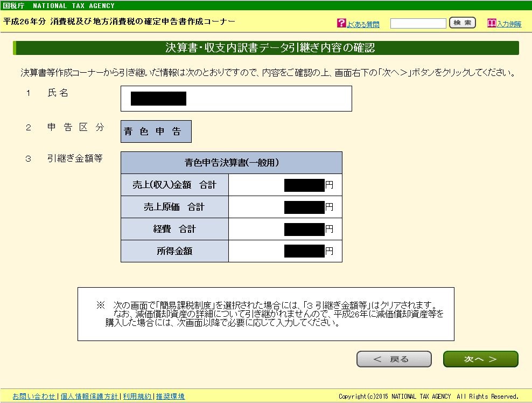The image size is (532, 403).
Task: Click the 所得金額 amount cell
Action: point(285,251)
